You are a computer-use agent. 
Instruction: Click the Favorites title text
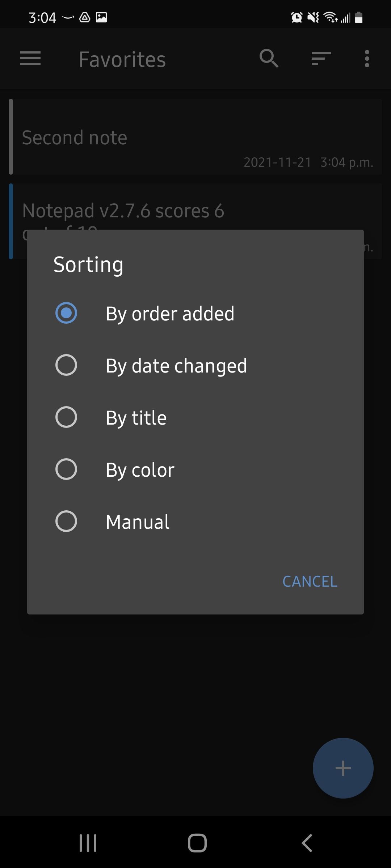point(122,59)
